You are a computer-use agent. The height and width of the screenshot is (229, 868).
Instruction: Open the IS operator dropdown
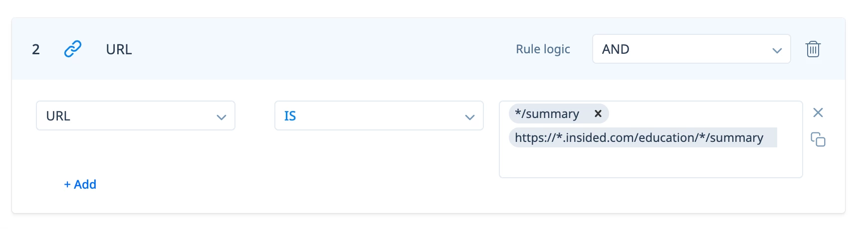(x=379, y=115)
